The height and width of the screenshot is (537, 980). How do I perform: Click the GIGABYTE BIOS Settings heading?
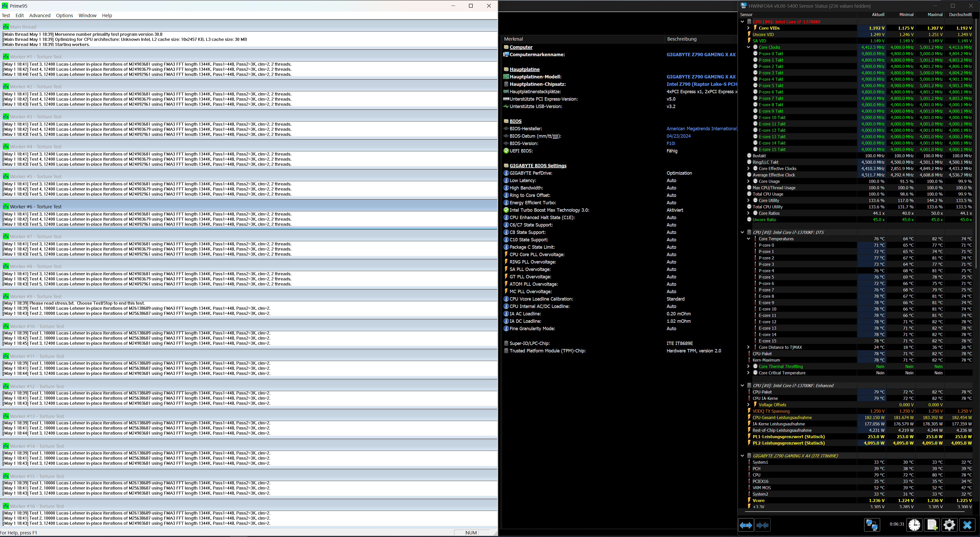tap(538, 165)
